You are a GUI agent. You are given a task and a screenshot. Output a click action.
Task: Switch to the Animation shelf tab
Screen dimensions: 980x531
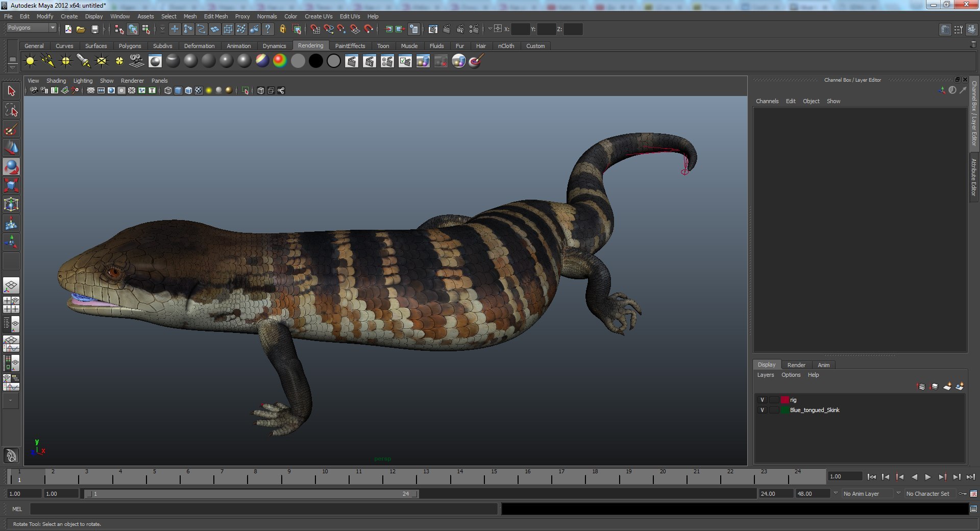coord(238,46)
